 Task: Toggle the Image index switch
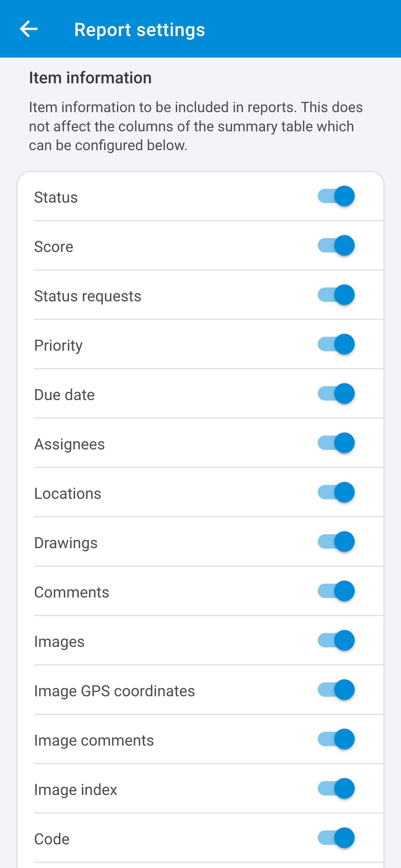336,789
